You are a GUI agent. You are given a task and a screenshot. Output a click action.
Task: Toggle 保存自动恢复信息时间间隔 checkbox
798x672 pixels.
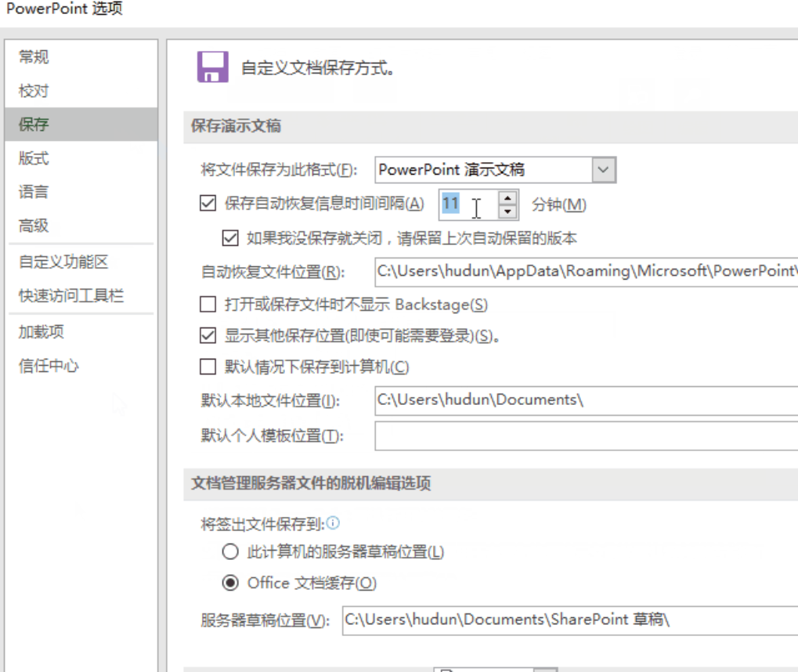coord(208,203)
